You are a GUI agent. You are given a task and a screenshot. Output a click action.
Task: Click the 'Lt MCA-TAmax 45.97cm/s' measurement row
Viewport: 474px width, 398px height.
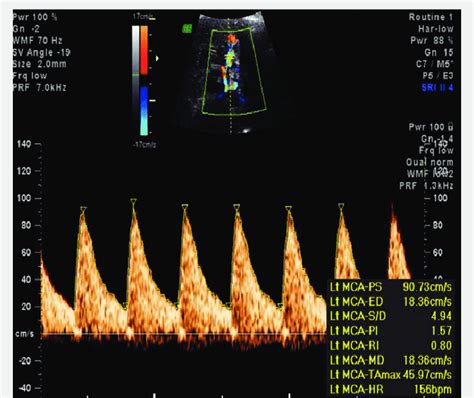pos(391,375)
